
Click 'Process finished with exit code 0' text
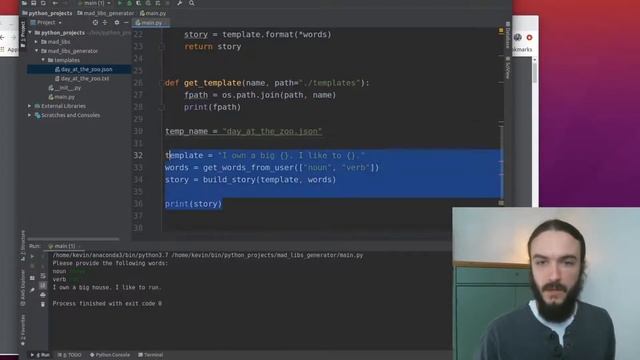[107, 304]
